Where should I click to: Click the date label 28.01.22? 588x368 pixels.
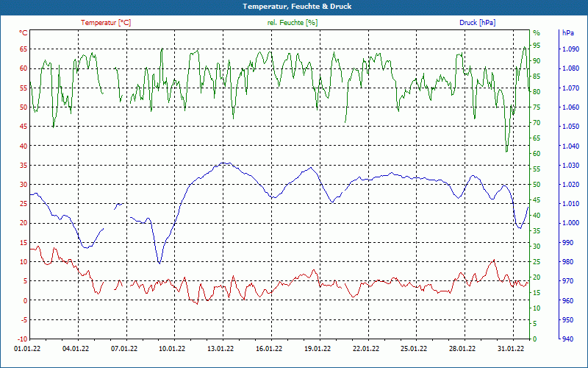[462, 349]
